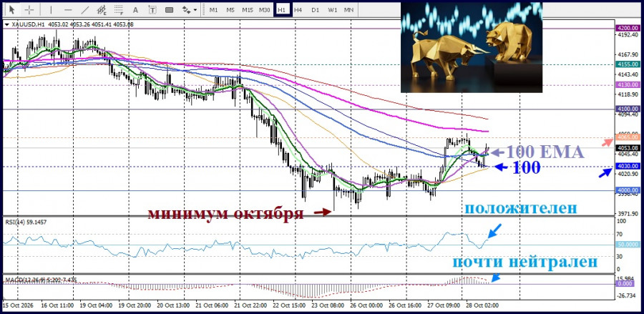Select the equidistant channel tool
The image size is (644, 314).
[x=101, y=9]
